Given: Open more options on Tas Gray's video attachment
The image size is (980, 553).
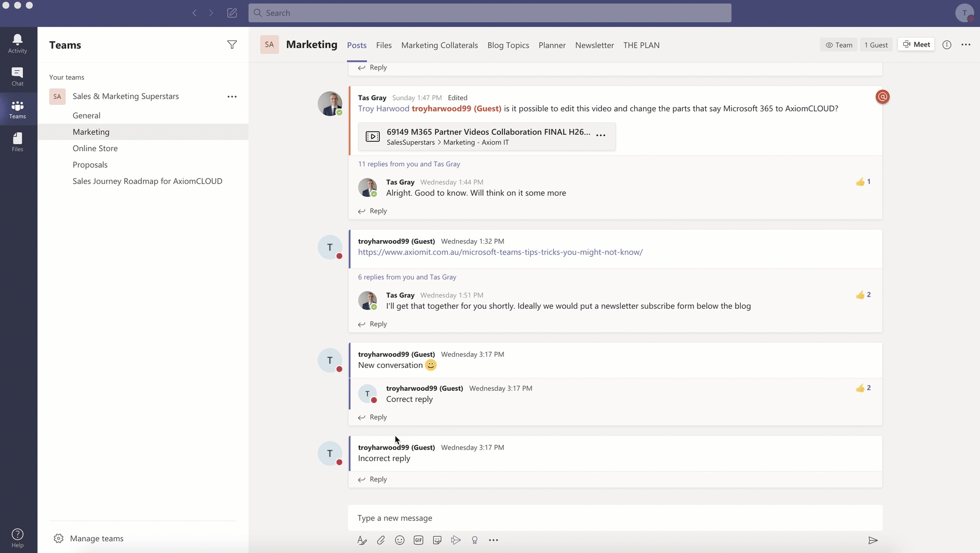Looking at the screenshot, I should pos(601,135).
